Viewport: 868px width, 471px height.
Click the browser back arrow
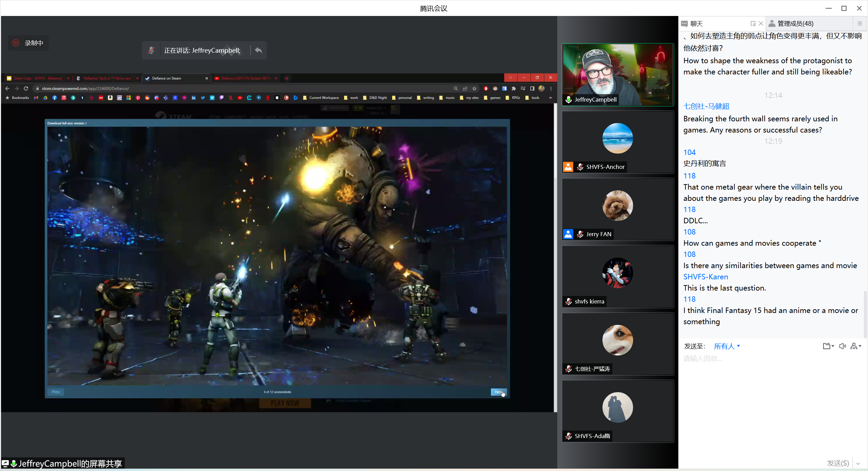(7, 88)
